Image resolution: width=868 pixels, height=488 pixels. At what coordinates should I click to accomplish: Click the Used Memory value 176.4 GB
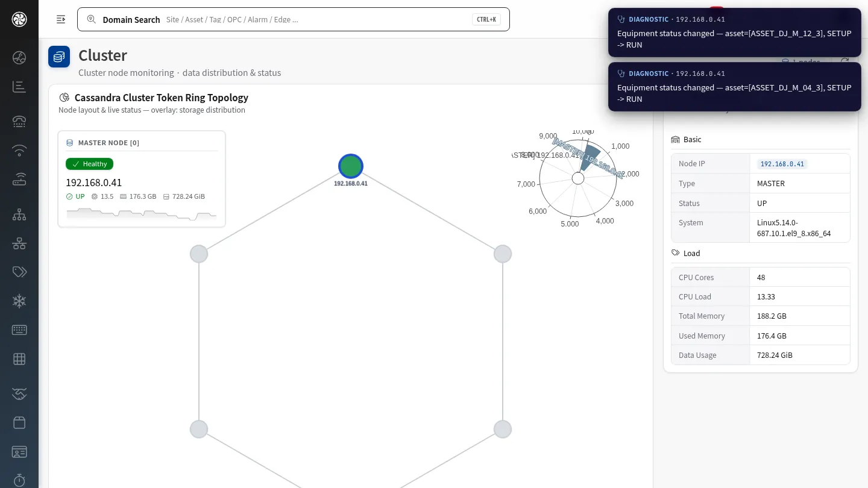click(x=772, y=336)
